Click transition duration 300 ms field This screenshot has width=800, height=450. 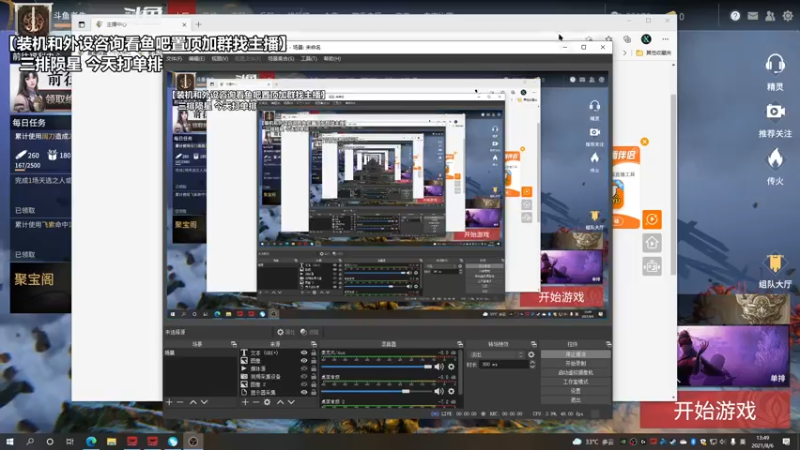[504, 364]
